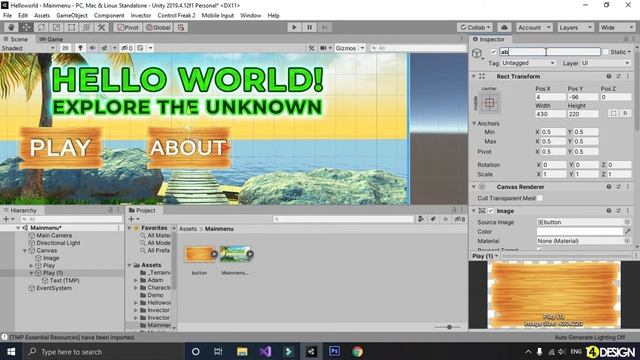Toggle Cull Transparent Mesh checkbox

pos(540,198)
